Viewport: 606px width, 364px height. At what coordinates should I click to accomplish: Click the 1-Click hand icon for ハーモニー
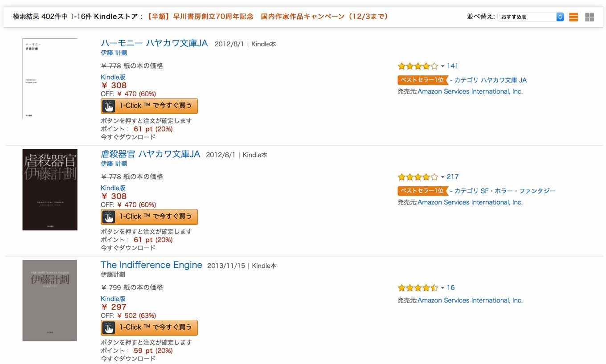coord(109,106)
